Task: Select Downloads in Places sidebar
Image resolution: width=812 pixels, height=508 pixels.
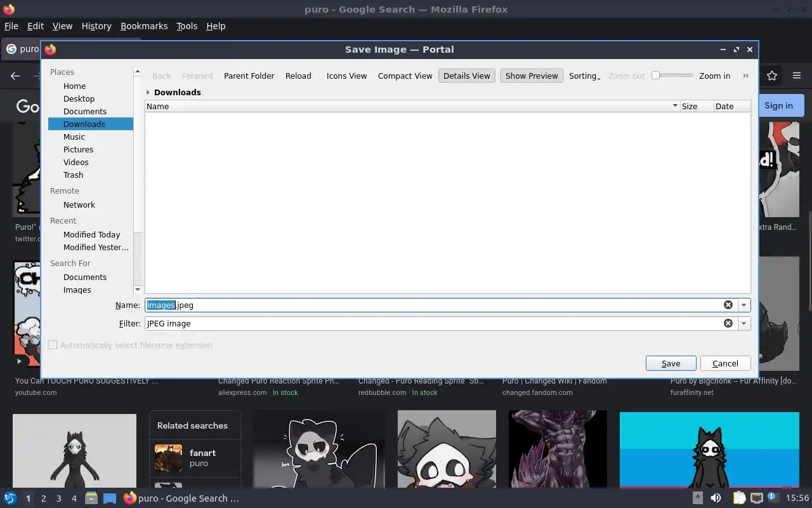Action: pos(91,124)
